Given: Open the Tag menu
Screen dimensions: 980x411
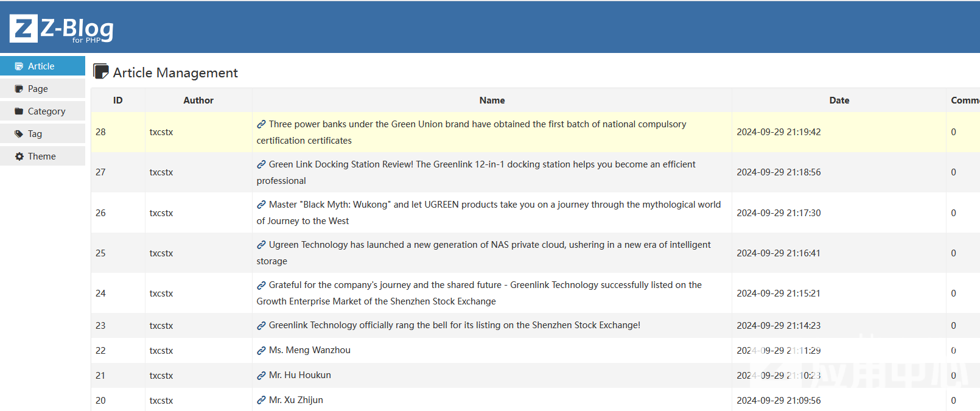Looking at the screenshot, I should (43, 133).
